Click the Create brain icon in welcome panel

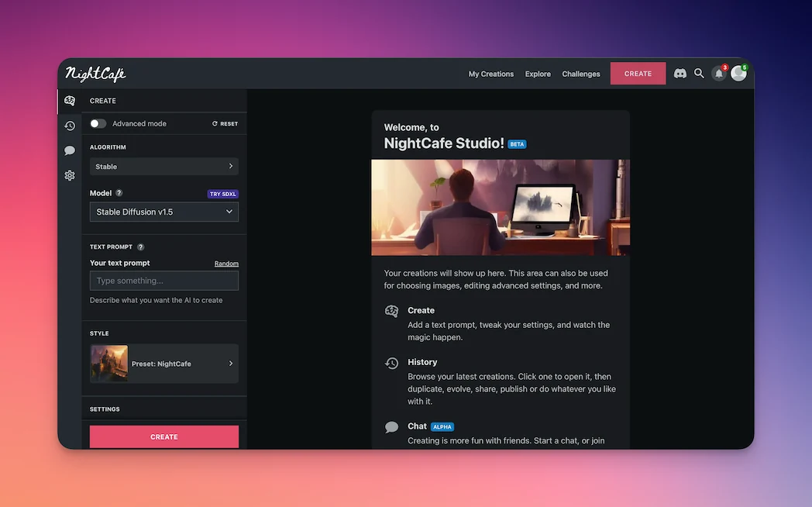[391, 311]
